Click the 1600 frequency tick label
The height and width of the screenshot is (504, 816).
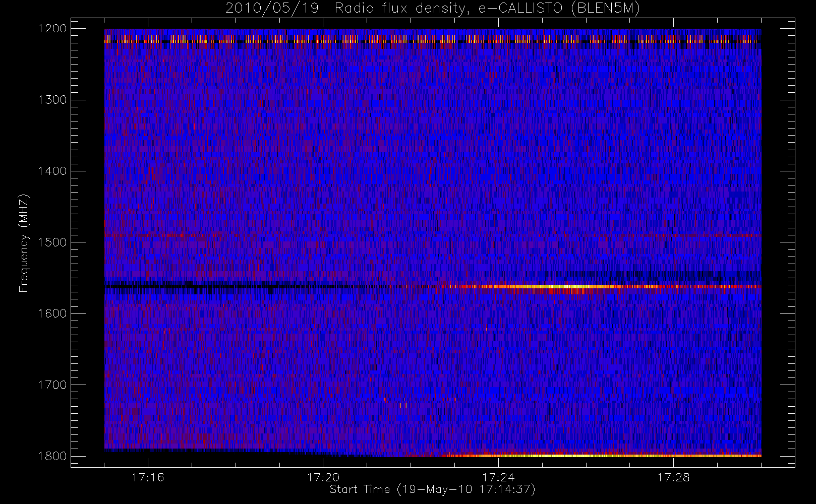(x=52, y=313)
